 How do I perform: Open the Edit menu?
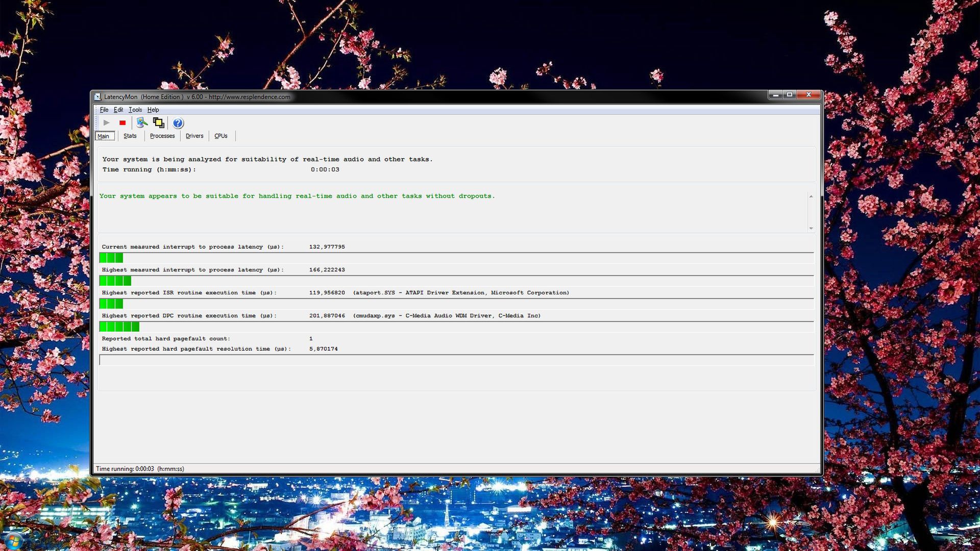pos(118,110)
